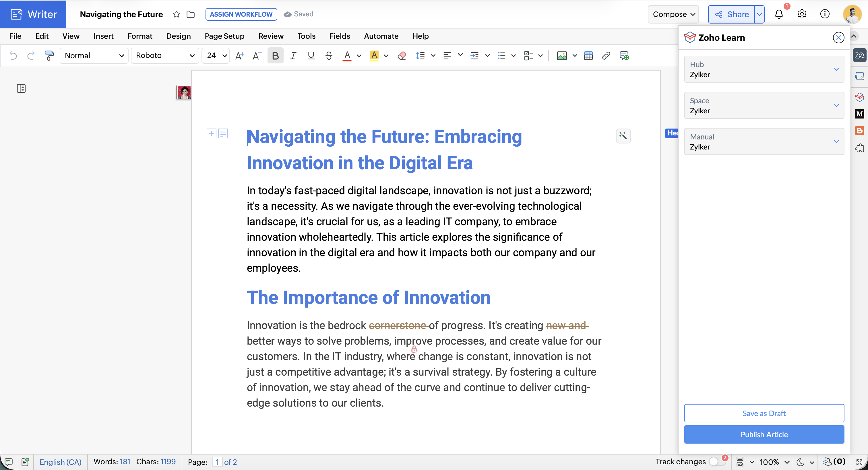
Task: Click the format painter icon
Action: pos(49,56)
